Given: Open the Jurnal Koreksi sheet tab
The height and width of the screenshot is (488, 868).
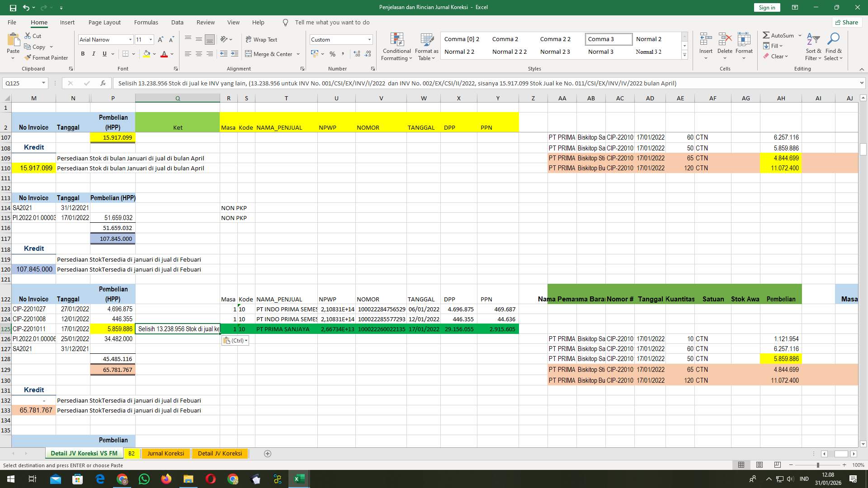Looking at the screenshot, I should click(x=165, y=453).
